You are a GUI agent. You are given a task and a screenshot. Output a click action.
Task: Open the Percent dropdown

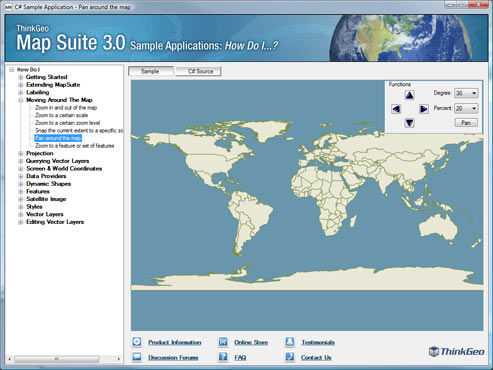(474, 108)
